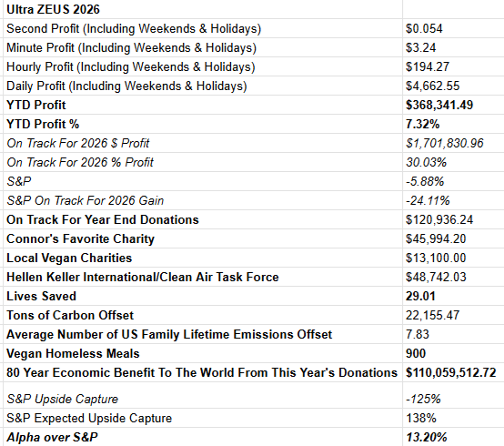Select the On Track For 2026 $ Profit cell
The height and width of the screenshot is (446, 504).
[203, 143]
